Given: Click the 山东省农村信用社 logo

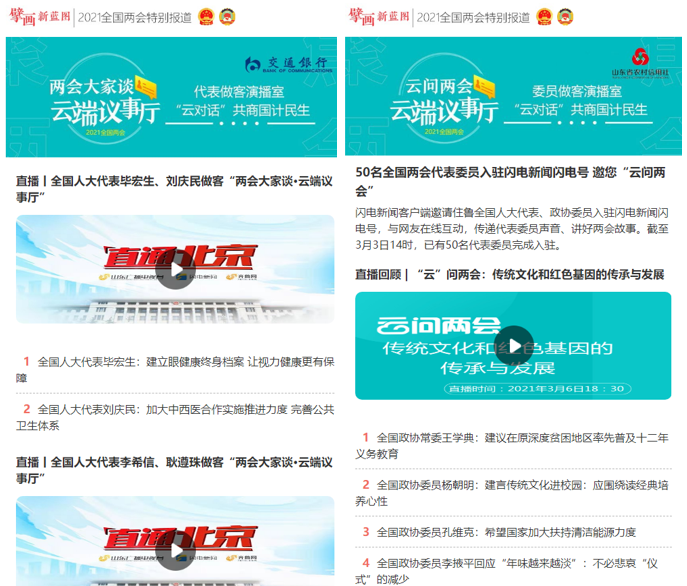Looking at the screenshot, I should 640,63.
